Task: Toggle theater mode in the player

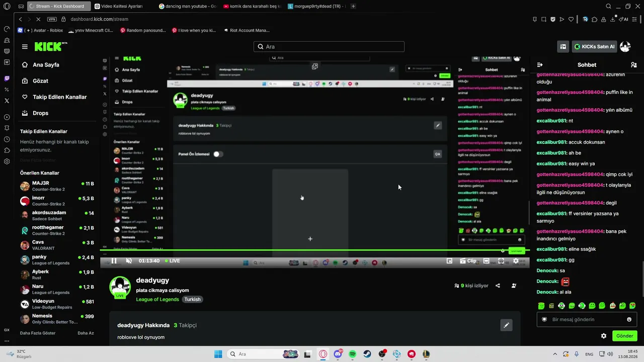Action: (487, 261)
